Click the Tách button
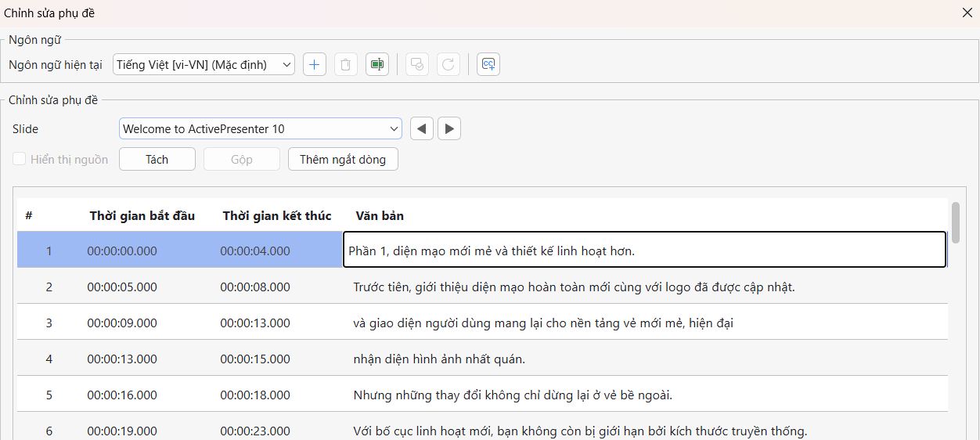The image size is (980, 440). 157,159
